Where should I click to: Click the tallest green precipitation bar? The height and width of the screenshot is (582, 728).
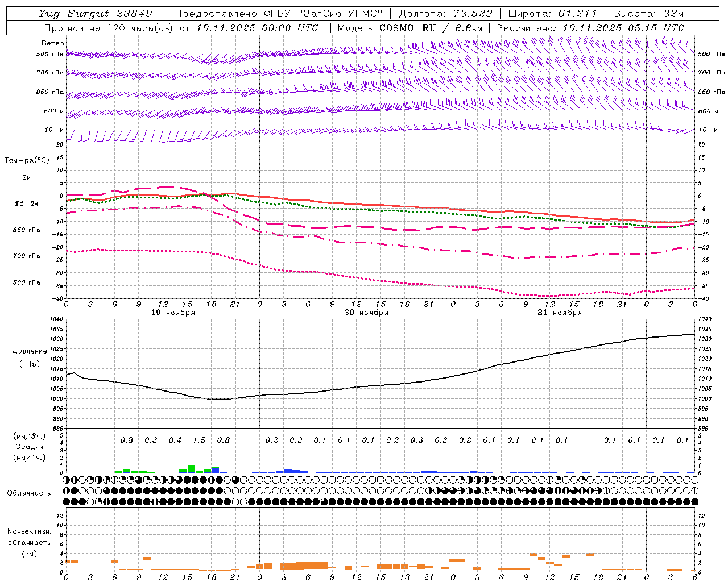tap(191, 469)
